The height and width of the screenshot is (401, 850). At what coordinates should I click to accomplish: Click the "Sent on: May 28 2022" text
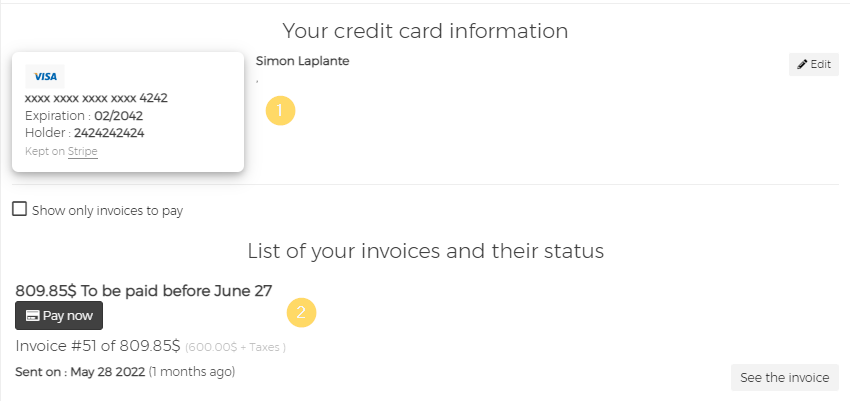click(x=80, y=372)
